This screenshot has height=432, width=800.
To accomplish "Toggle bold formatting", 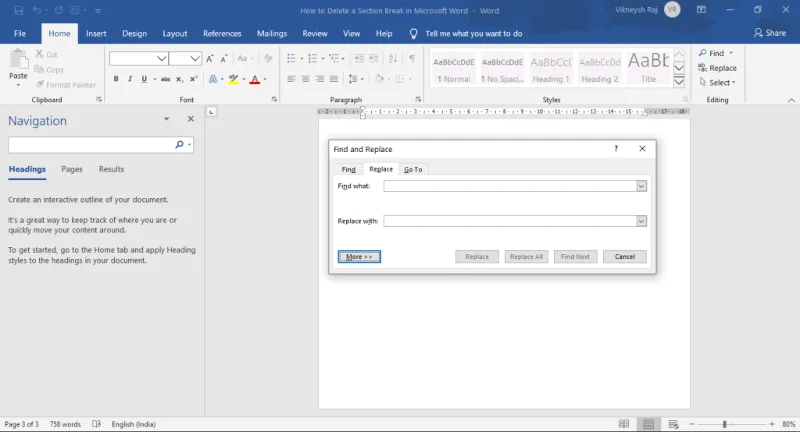I will pyautogui.click(x=116, y=79).
